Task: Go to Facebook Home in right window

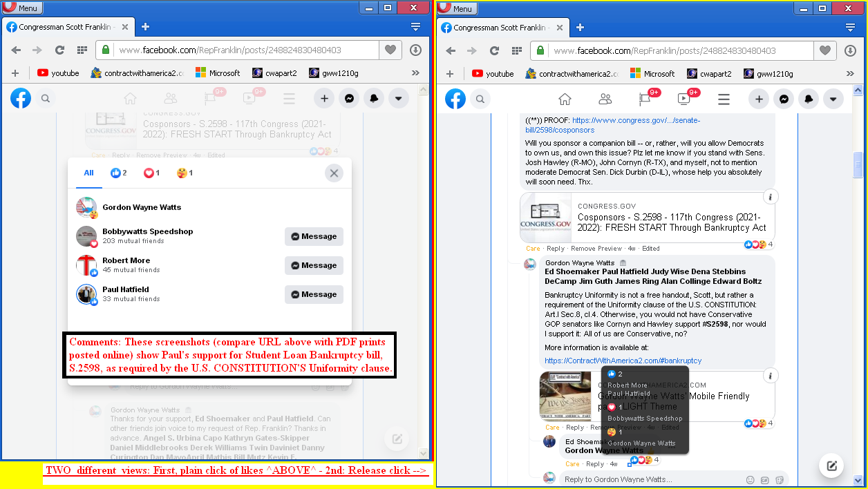Action: [x=565, y=99]
